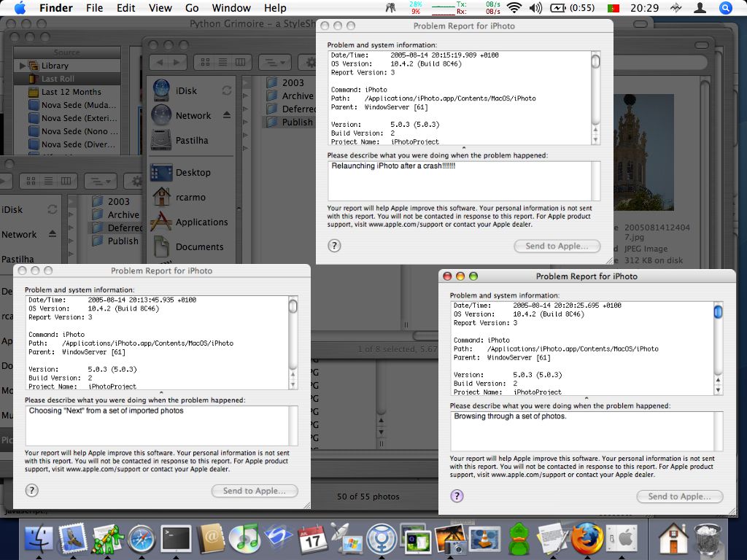Screen dimensions: 747x560
Task: Click the 'Browsing through a set of photos' field
Action: (587, 432)
